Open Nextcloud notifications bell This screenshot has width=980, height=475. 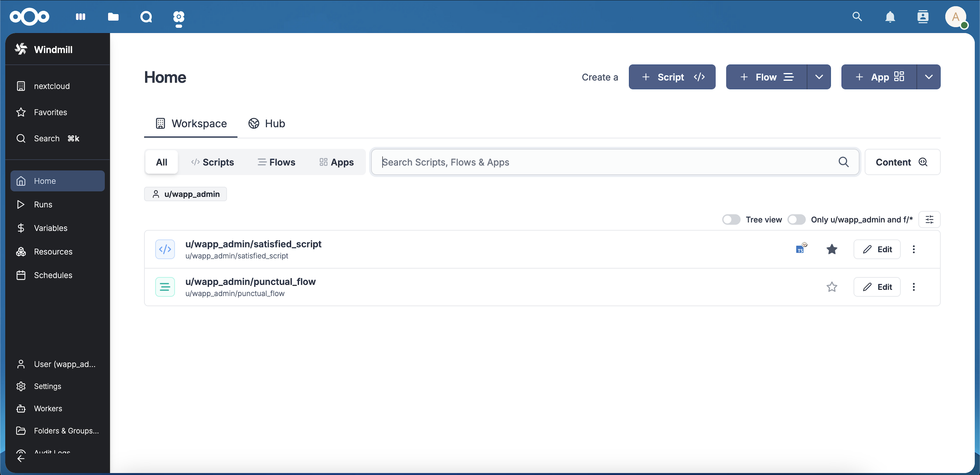tap(890, 17)
